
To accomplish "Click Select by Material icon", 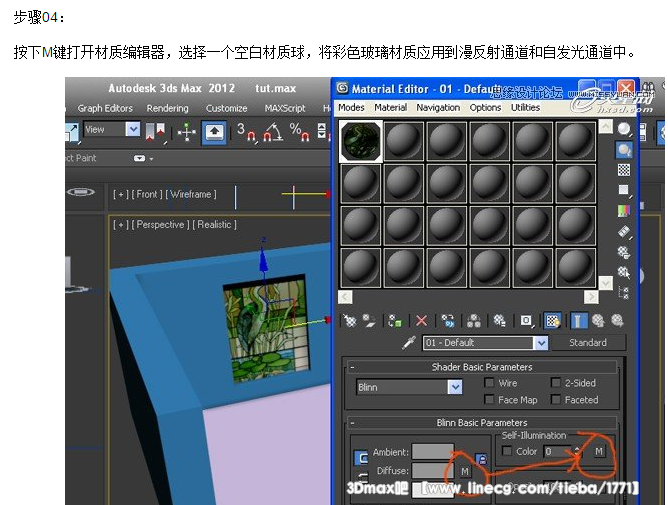I will tap(624, 272).
